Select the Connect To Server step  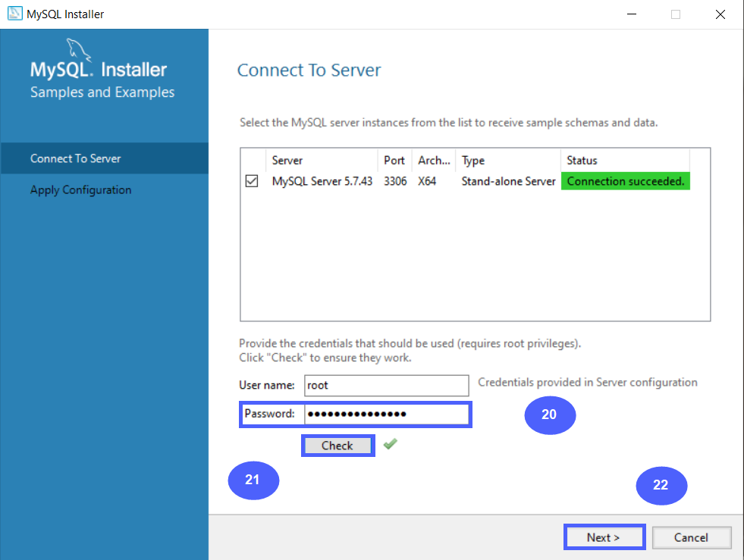click(x=75, y=158)
